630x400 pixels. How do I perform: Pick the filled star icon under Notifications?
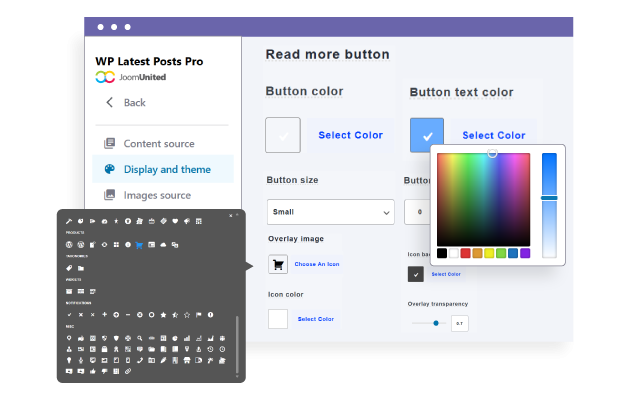coord(163,315)
